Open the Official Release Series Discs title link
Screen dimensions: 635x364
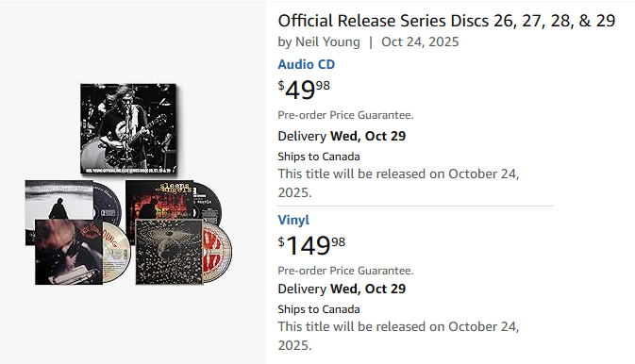pos(446,21)
